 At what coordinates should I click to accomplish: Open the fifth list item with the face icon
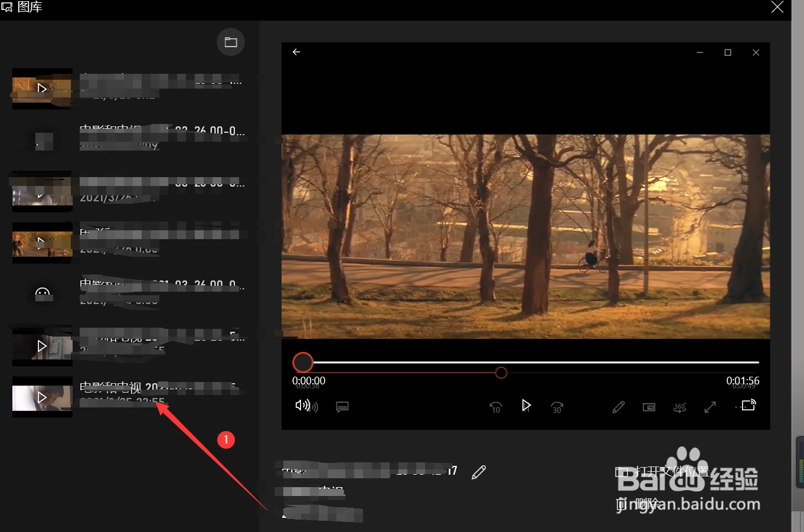click(43, 293)
